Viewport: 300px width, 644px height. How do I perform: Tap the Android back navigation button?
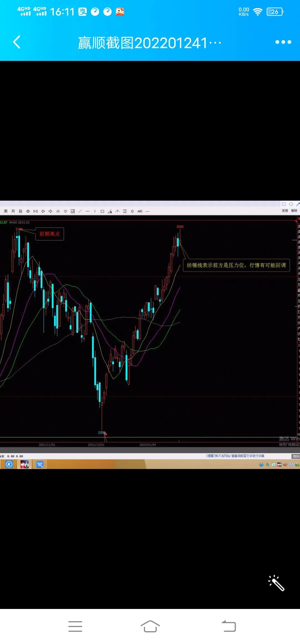click(x=229, y=626)
